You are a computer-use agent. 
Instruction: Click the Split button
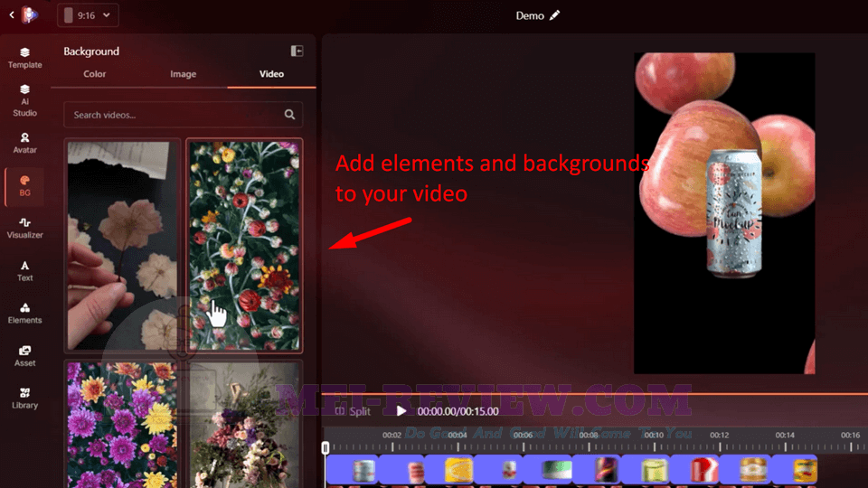(x=354, y=411)
